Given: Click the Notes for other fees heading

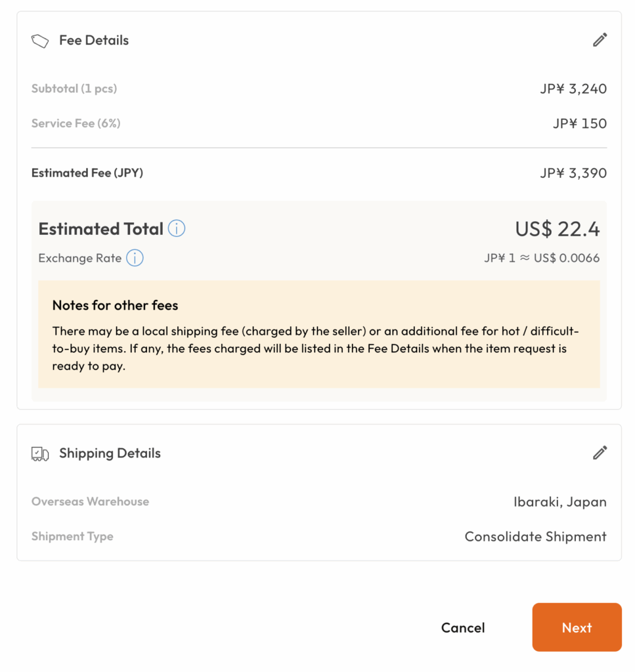Looking at the screenshot, I should pos(115,305).
